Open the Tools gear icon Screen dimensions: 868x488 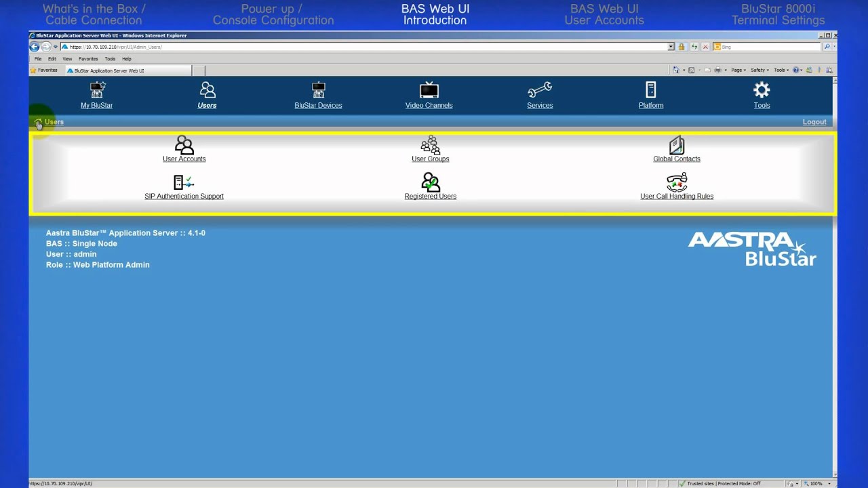point(762,90)
